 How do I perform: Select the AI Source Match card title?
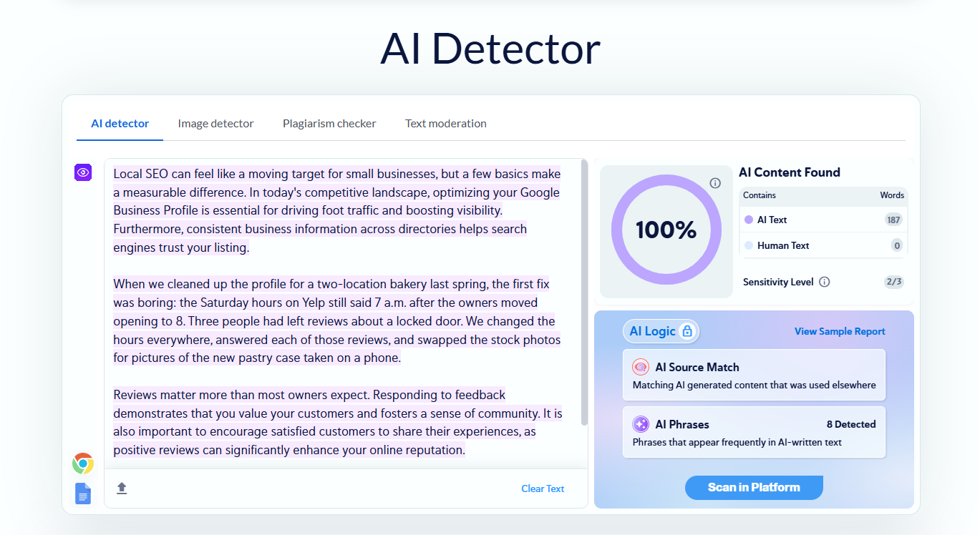pyautogui.click(x=697, y=367)
